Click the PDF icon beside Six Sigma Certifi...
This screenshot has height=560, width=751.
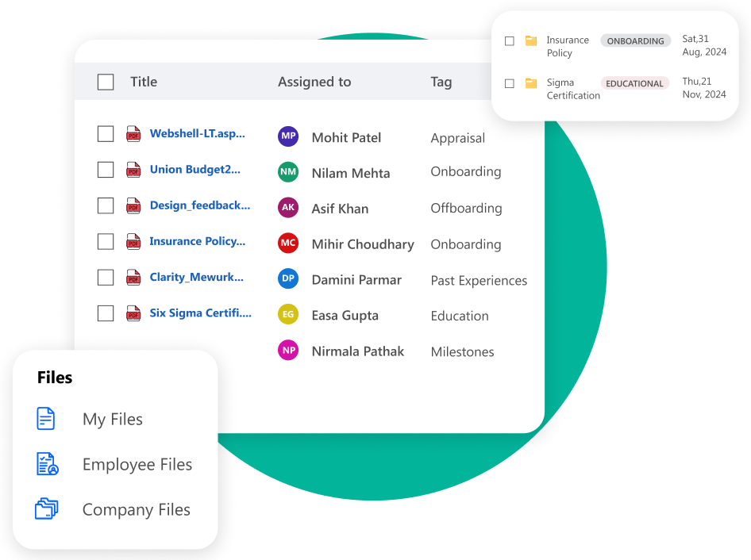[x=133, y=313]
